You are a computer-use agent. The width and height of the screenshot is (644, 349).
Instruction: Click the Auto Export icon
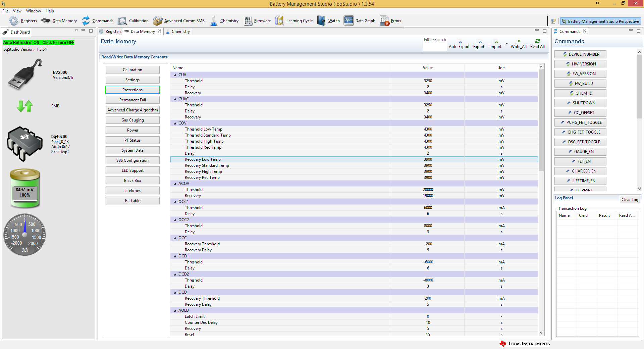[x=460, y=42]
